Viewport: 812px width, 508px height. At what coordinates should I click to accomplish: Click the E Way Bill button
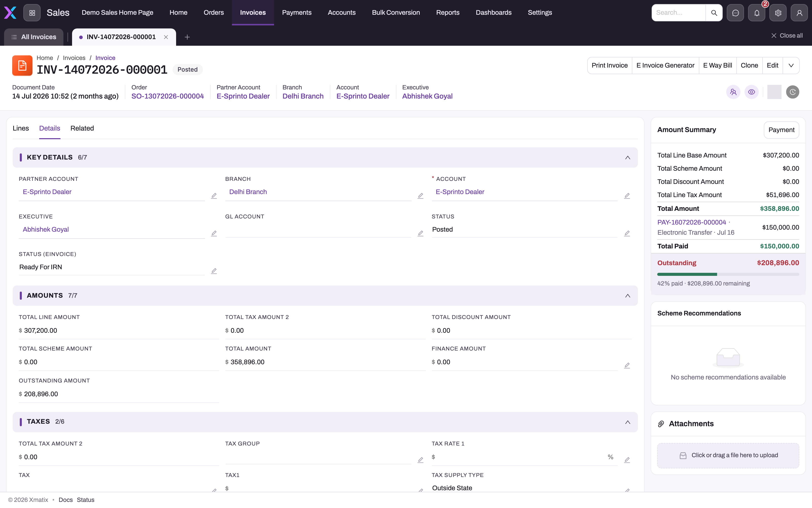click(717, 66)
